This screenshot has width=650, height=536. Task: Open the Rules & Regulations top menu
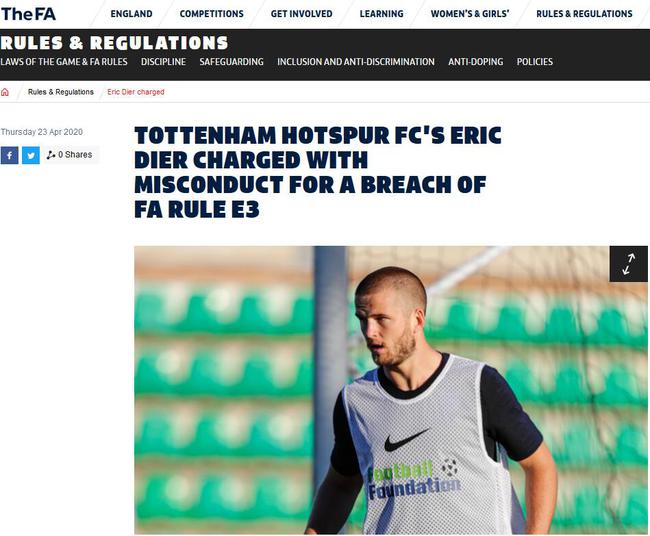click(x=584, y=14)
